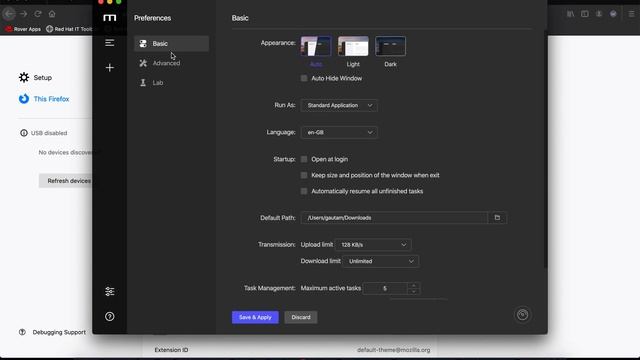This screenshot has height=360, width=640.
Task: Choose the Light appearance thumbnail
Action: coord(353,46)
